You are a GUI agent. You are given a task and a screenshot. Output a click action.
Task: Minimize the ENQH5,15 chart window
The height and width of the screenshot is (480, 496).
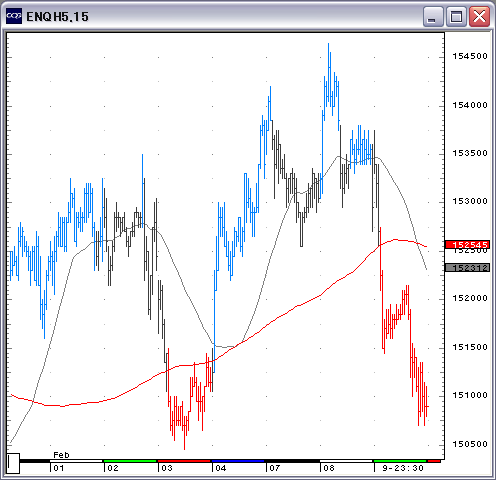pyautogui.click(x=433, y=16)
